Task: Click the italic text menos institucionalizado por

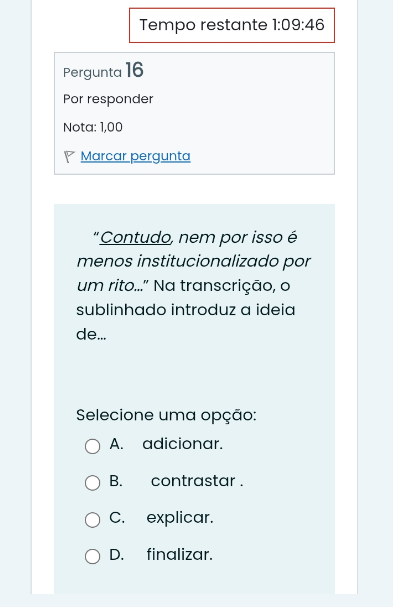Action: pyautogui.click(x=194, y=261)
